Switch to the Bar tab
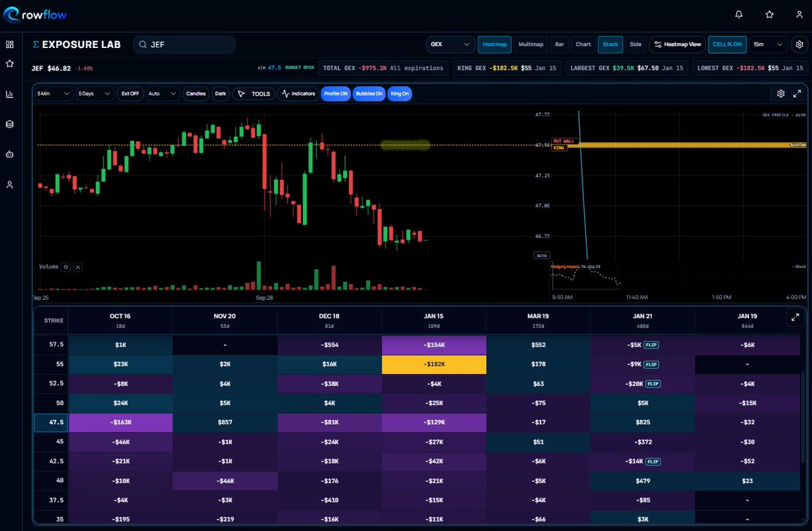 point(560,45)
